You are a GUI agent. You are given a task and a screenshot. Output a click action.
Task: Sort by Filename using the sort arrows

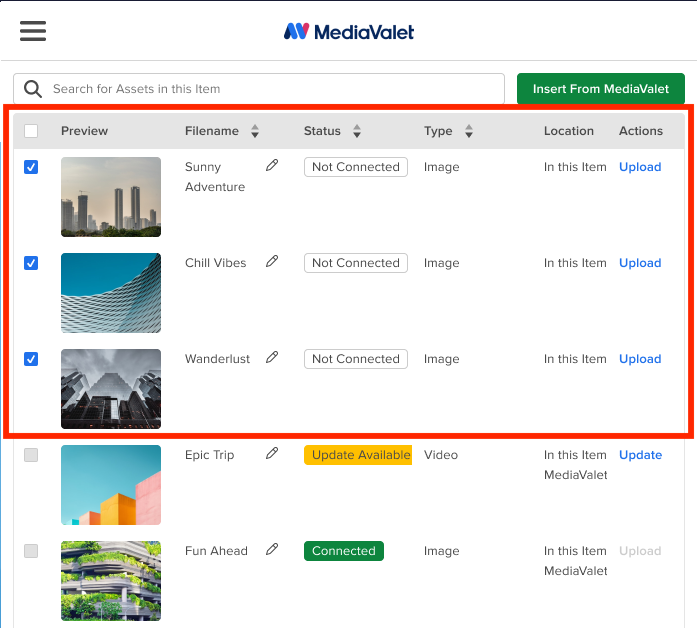tap(255, 131)
